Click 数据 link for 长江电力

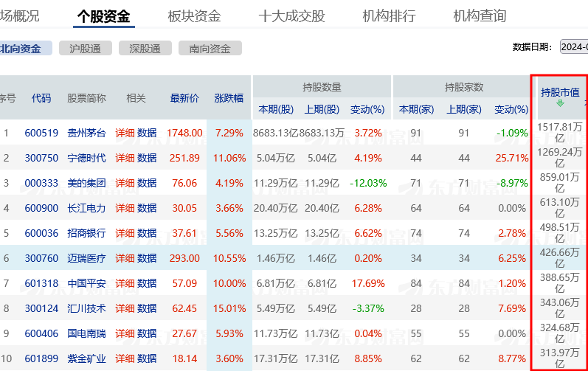click(x=147, y=208)
